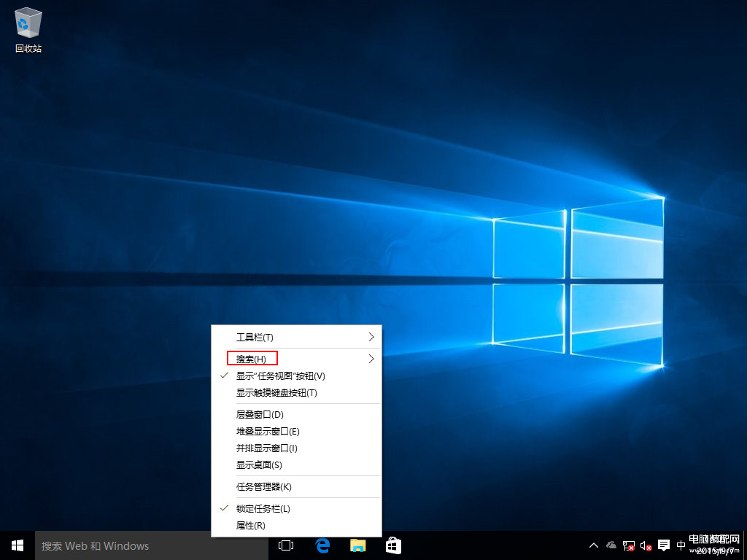Launch Microsoft Edge from the taskbar

(x=322, y=545)
